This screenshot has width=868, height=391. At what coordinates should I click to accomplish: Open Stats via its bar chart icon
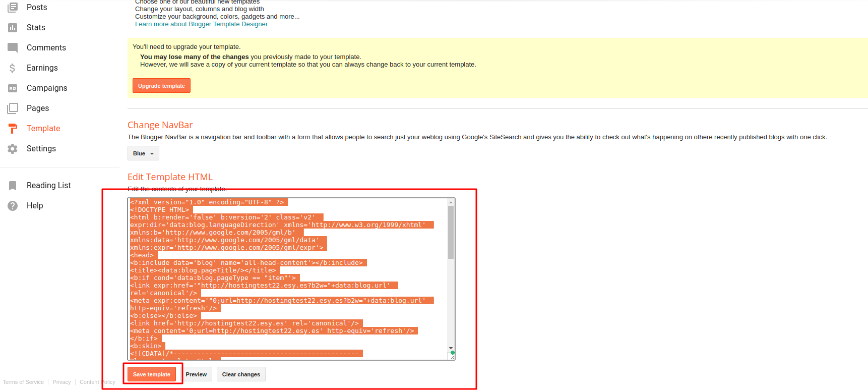[x=13, y=28]
